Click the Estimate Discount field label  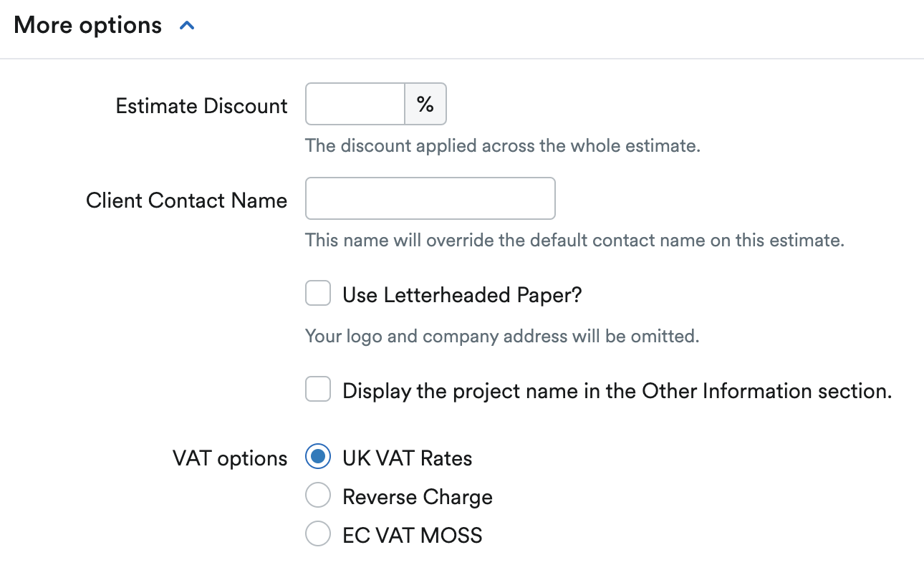click(x=201, y=106)
